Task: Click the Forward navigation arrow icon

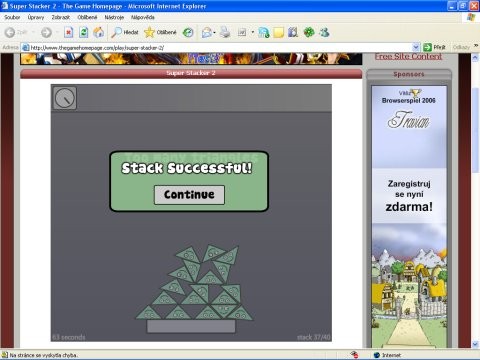Action: click(x=46, y=32)
